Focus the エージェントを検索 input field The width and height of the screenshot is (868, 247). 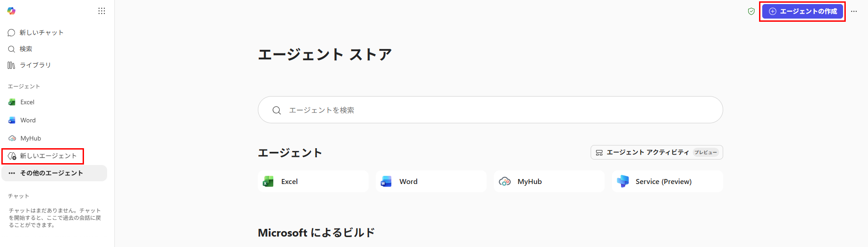tap(490, 110)
